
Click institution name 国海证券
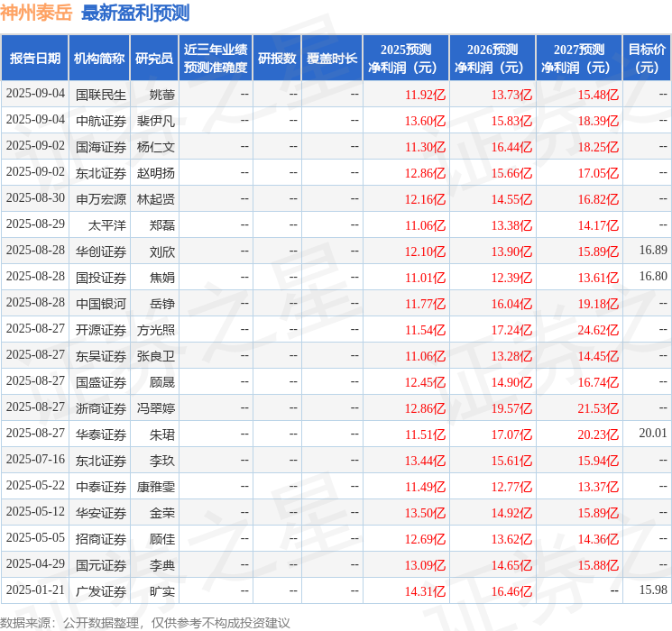pyautogui.click(x=101, y=147)
